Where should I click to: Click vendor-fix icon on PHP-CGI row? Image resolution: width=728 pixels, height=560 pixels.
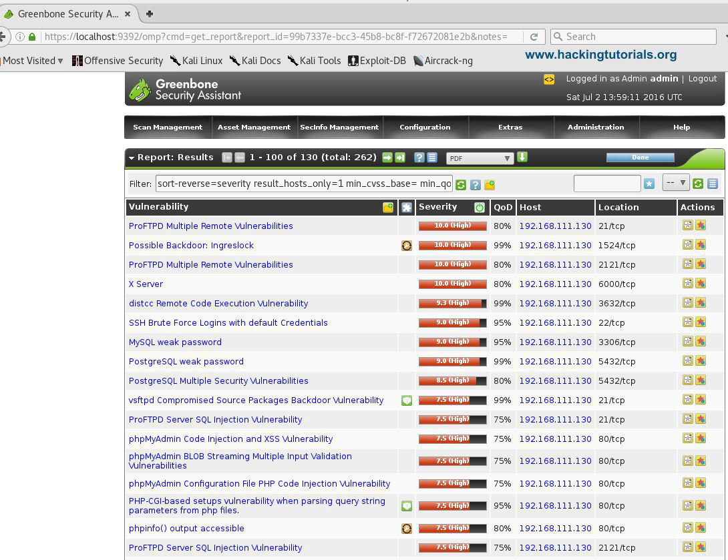pyautogui.click(x=407, y=506)
